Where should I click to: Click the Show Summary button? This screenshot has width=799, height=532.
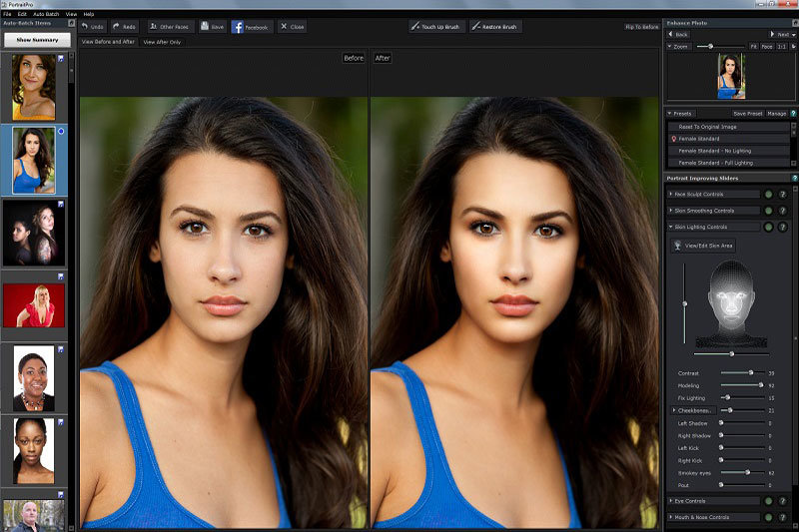click(x=37, y=41)
